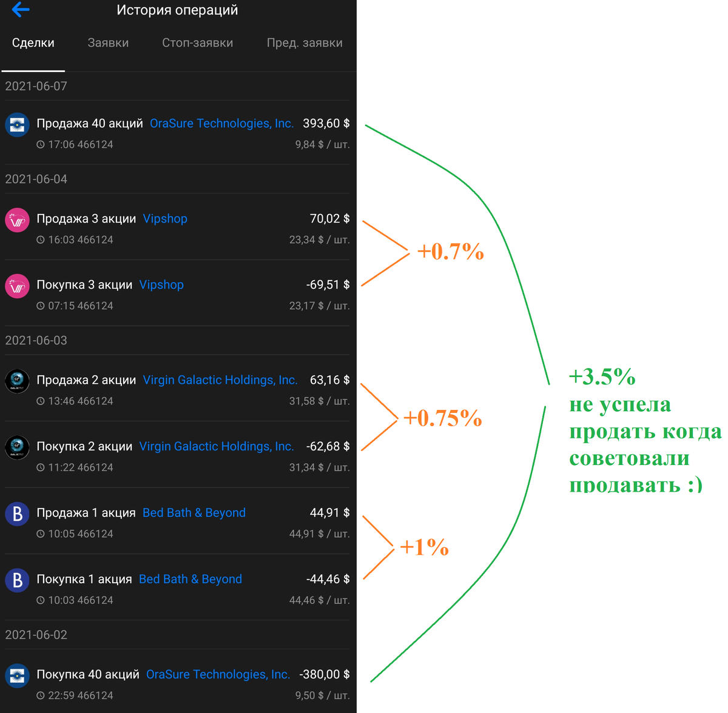Open OraSure Technologies link in Покупка 40 акций
The height and width of the screenshot is (713, 728).
coord(218,675)
